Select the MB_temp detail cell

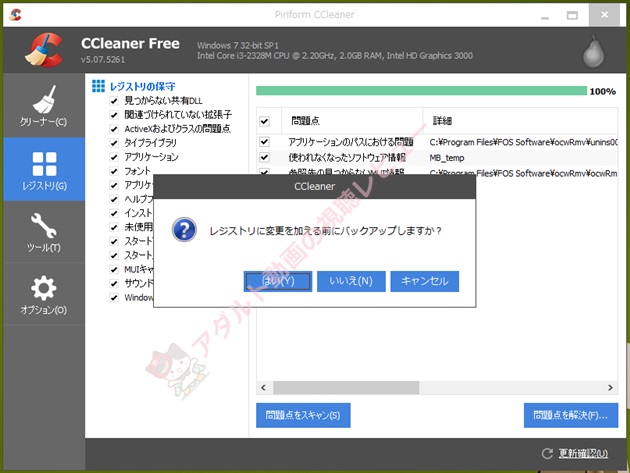447,158
